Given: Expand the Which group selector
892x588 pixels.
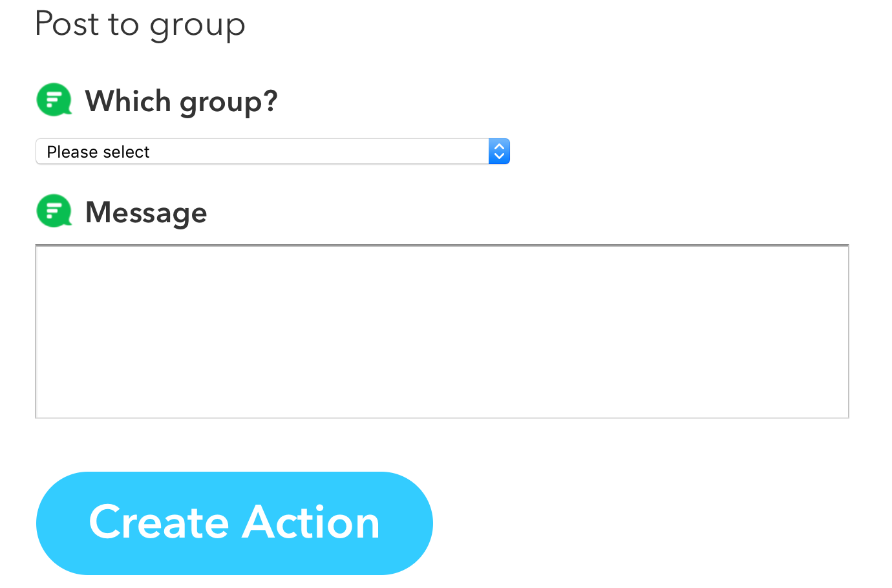Looking at the screenshot, I should tap(271, 152).
